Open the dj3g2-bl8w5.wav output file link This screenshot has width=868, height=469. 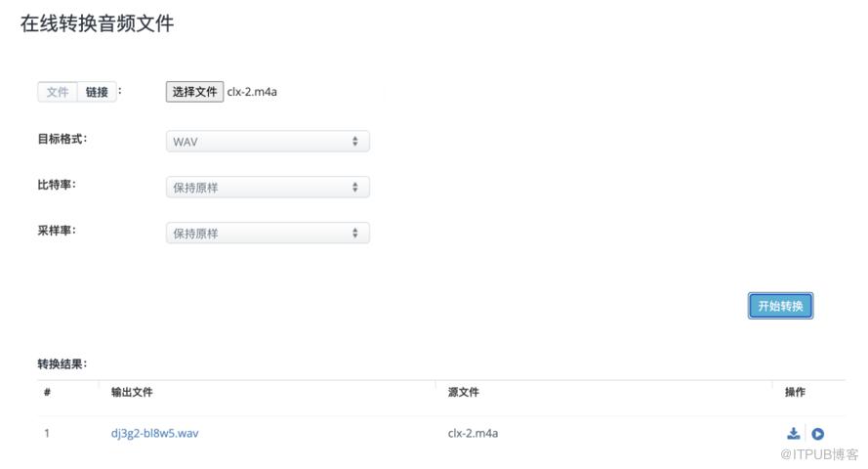[x=154, y=433]
